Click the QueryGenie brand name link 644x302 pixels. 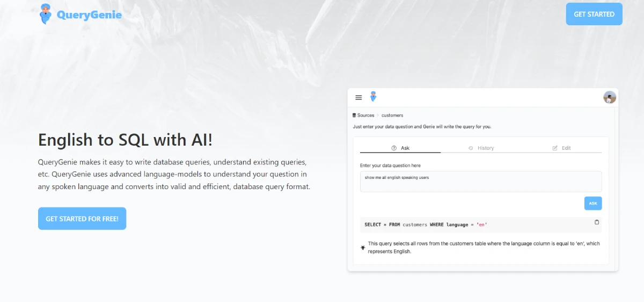coord(89,15)
